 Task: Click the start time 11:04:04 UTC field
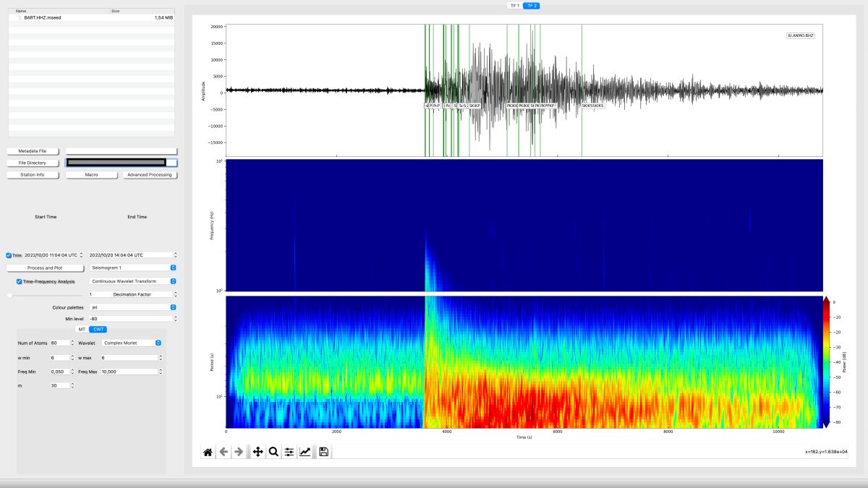[51, 255]
